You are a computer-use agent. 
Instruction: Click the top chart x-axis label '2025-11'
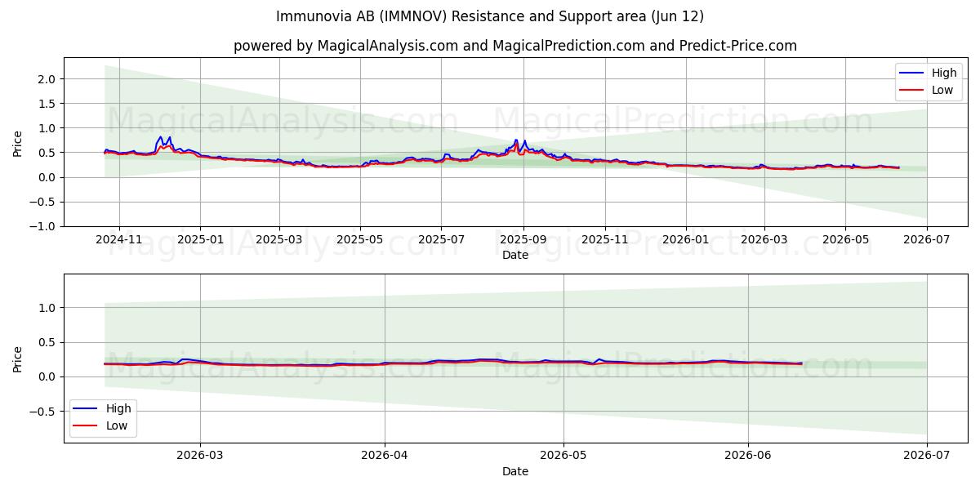click(605, 239)
